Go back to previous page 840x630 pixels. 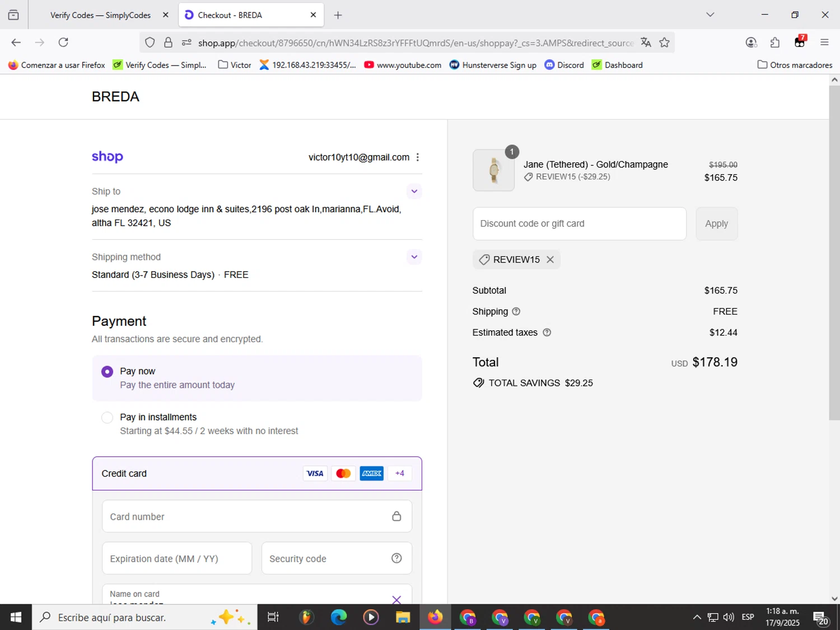16,43
